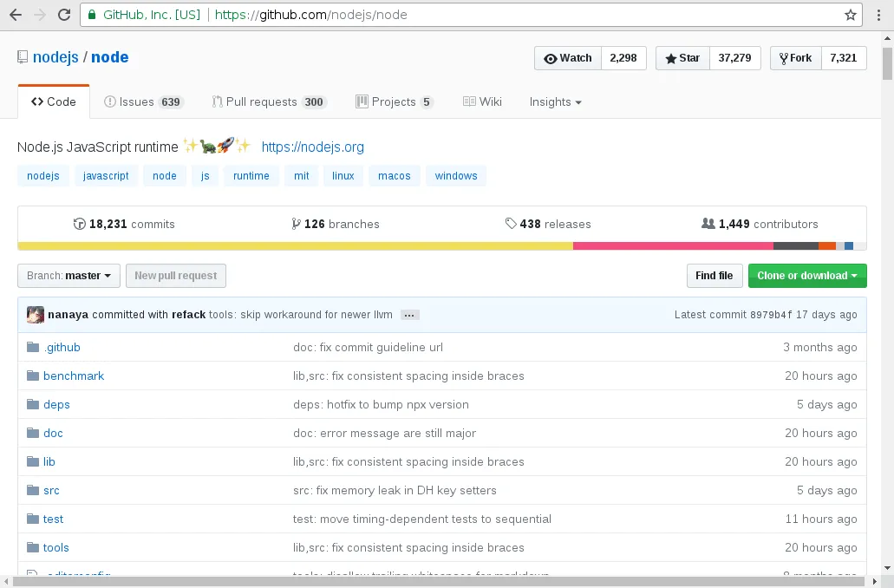Fork the node repository
This screenshot has height=588, width=894.
(x=794, y=58)
